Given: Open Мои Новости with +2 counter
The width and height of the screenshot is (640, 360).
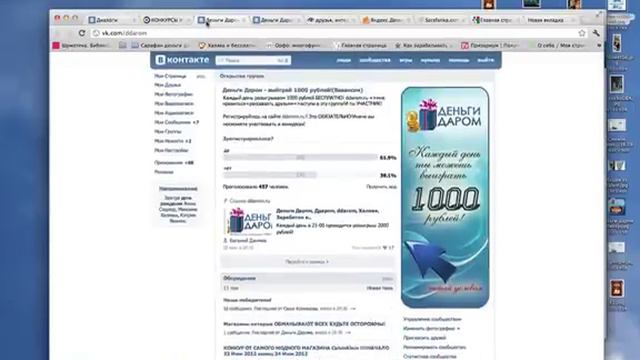Looking at the screenshot, I should tap(173, 141).
